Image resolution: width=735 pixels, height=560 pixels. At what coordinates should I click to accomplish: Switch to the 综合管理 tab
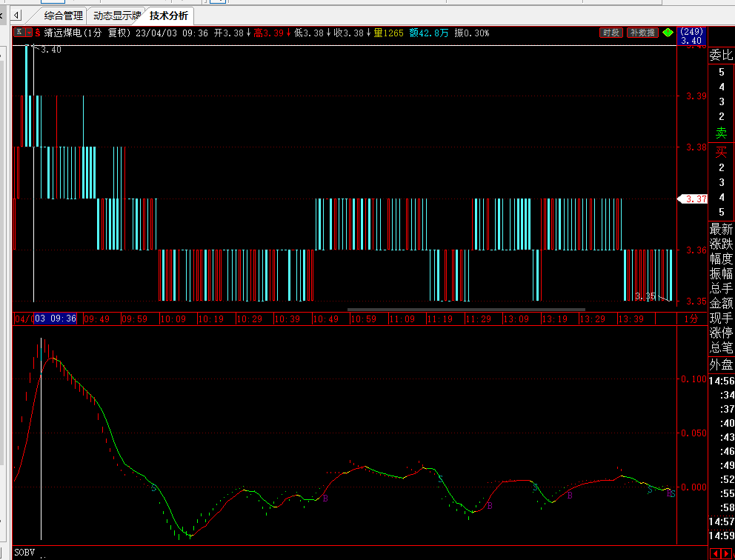[63, 15]
